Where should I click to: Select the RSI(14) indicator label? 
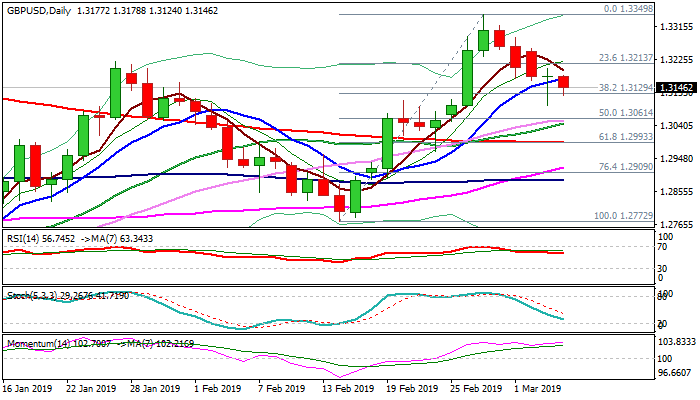pos(22,238)
